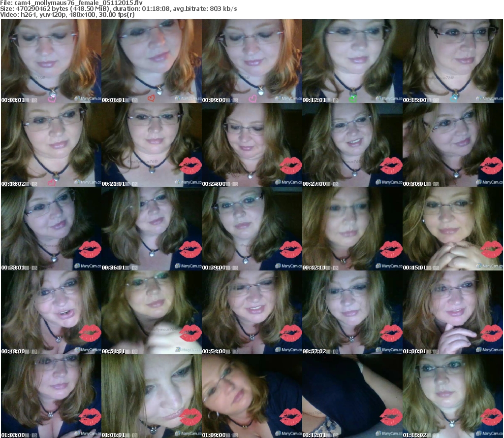
Task: Click the red lips sticker in the 00:21:01 frame
Action: point(190,166)
